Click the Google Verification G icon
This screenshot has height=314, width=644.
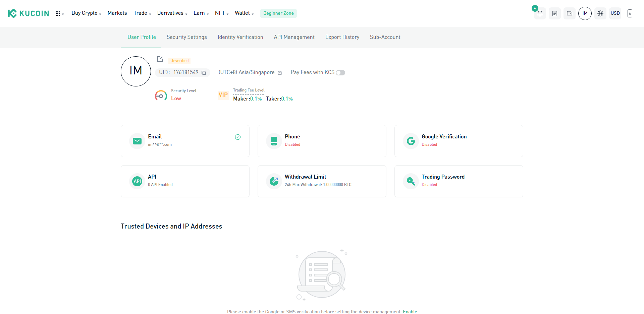click(411, 141)
